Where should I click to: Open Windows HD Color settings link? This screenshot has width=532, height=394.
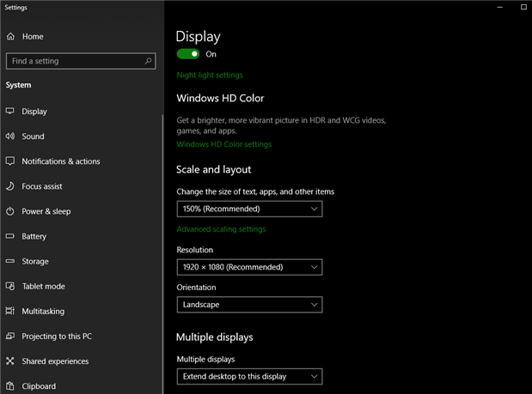(223, 144)
